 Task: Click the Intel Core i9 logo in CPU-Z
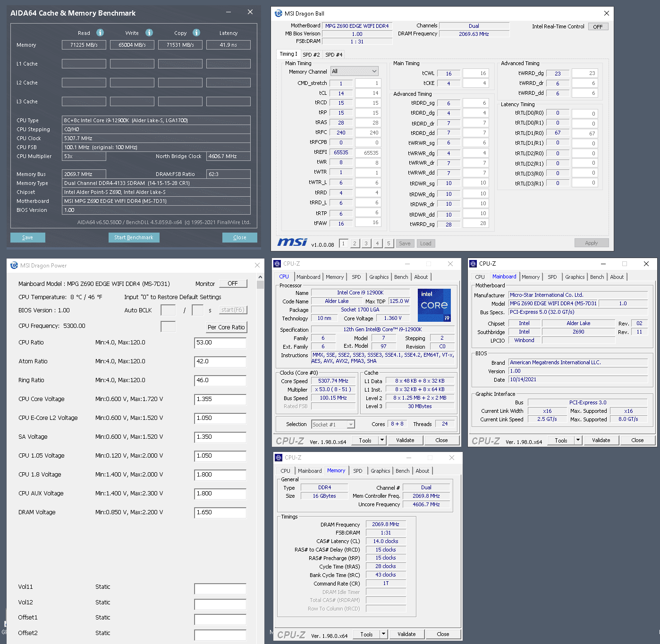(434, 305)
